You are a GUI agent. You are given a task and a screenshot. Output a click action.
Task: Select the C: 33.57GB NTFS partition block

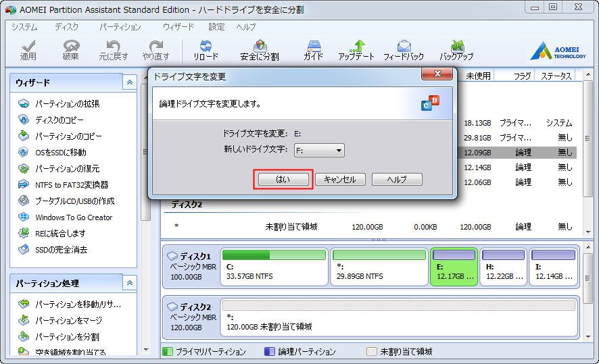pyautogui.click(x=274, y=266)
